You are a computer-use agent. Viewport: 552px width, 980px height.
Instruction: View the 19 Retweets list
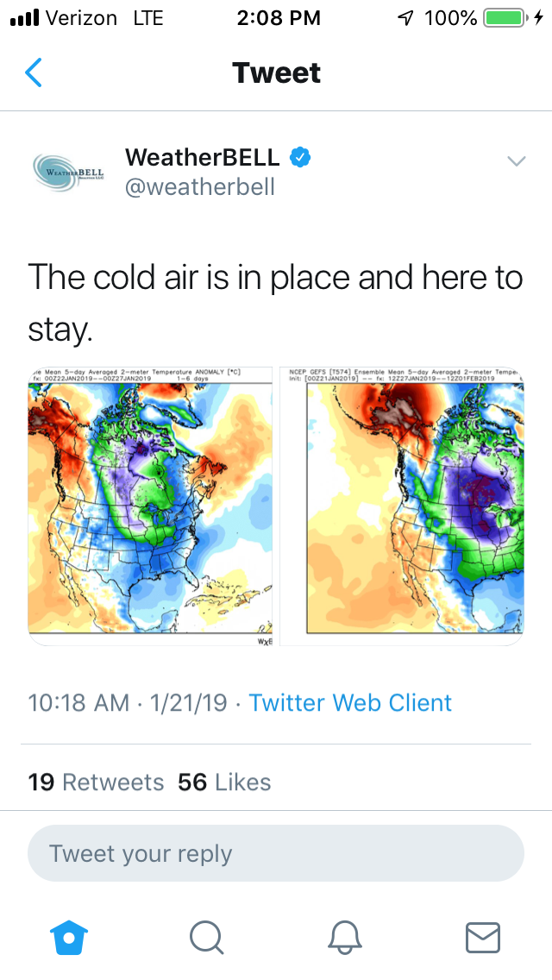point(96,782)
